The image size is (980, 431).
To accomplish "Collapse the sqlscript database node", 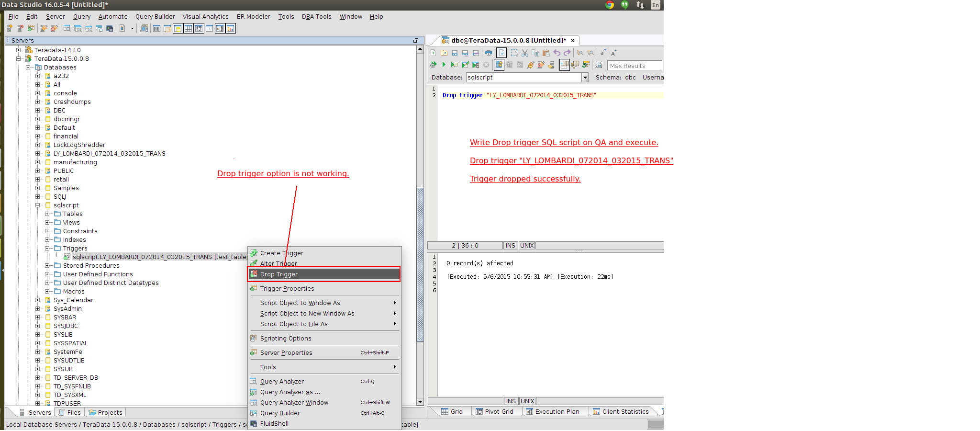I will (38, 205).
